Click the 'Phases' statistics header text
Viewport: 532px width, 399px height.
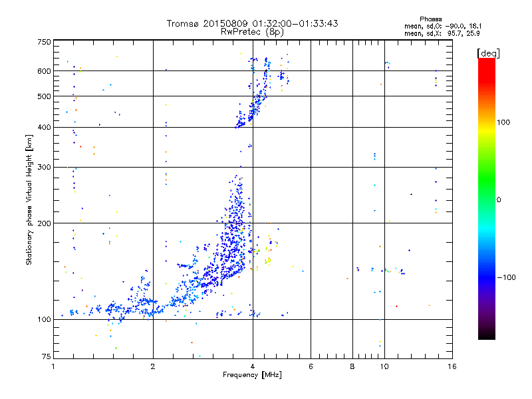coord(430,19)
